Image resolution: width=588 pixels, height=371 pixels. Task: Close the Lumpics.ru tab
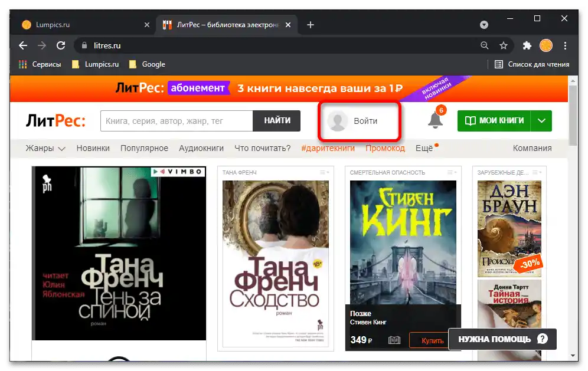pyautogui.click(x=146, y=25)
